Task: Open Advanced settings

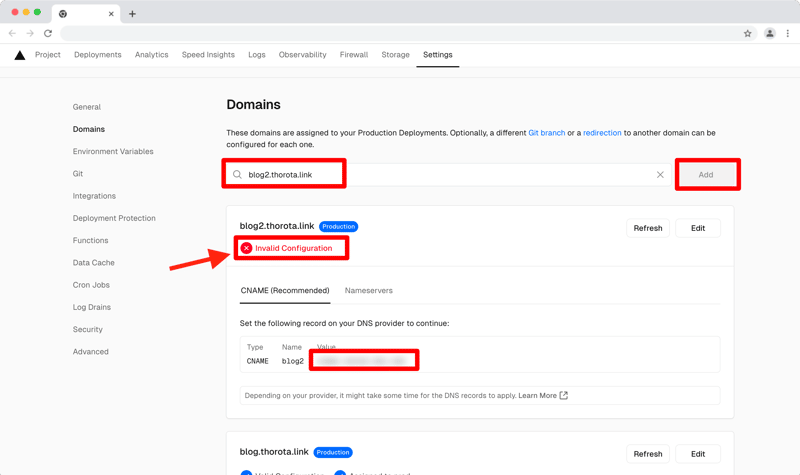Action: point(90,352)
